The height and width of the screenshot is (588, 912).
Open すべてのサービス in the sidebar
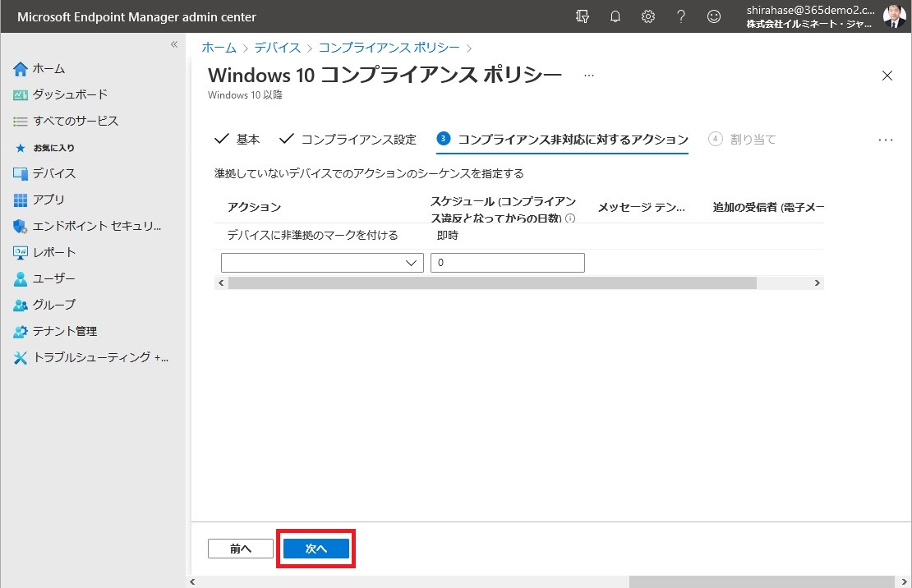76,121
